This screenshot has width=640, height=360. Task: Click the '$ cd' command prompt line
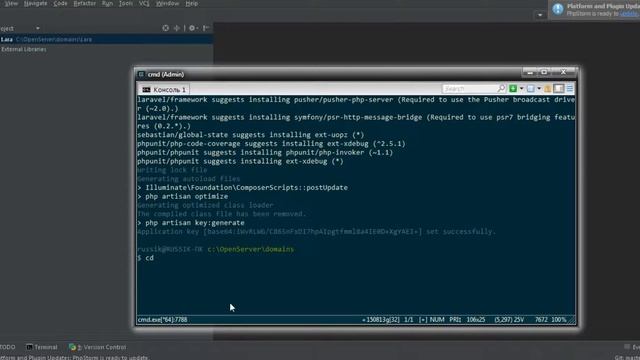(145, 258)
